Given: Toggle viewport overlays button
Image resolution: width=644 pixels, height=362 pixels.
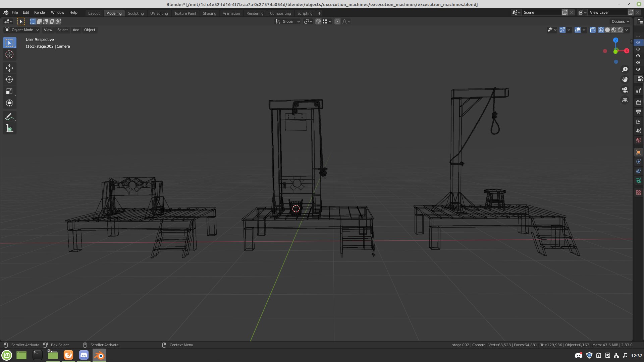Looking at the screenshot, I should tap(578, 30).
